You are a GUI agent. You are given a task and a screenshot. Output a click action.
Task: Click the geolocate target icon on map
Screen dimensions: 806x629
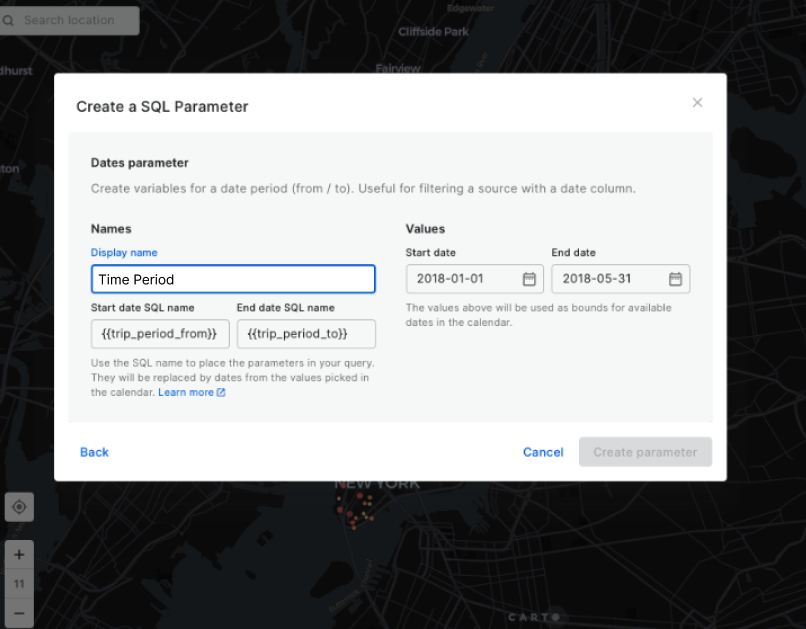click(x=19, y=507)
